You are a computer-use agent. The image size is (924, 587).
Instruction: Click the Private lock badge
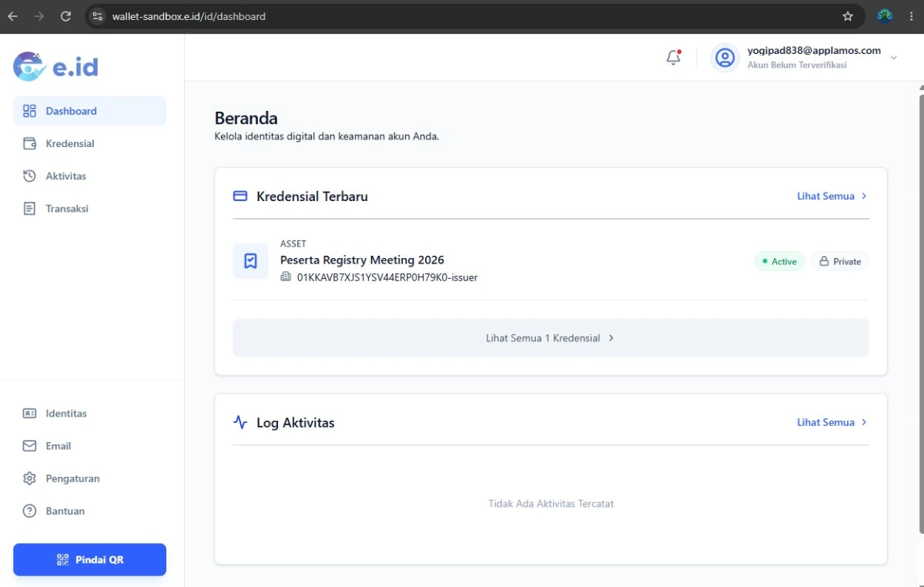(840, 261)
